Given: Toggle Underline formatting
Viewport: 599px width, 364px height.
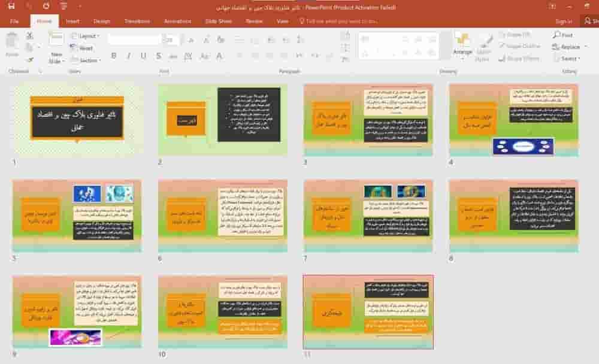Looking at the screenshot, I should click(x=143, y=56).
